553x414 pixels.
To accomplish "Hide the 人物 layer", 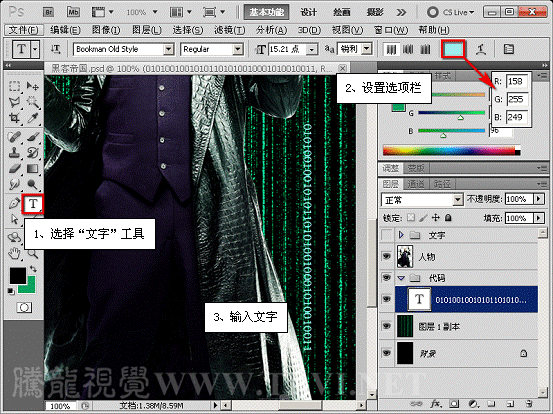I will coord(387,256).
